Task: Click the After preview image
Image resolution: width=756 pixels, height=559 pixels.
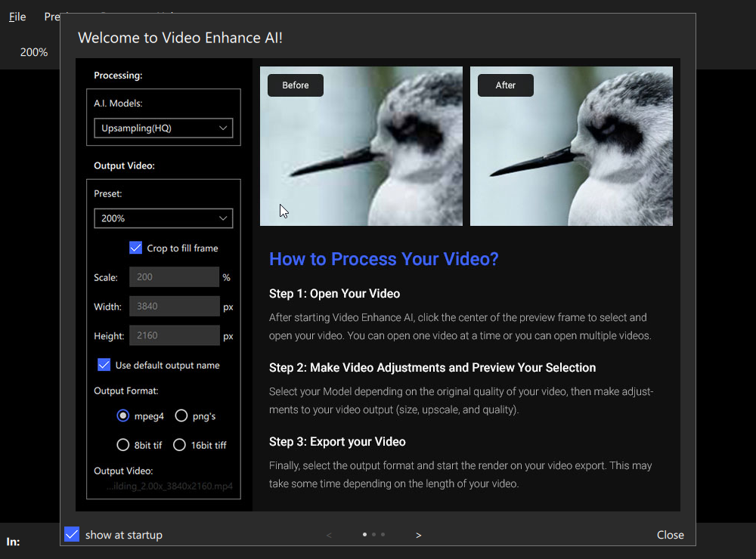Action: click(572, 146)
